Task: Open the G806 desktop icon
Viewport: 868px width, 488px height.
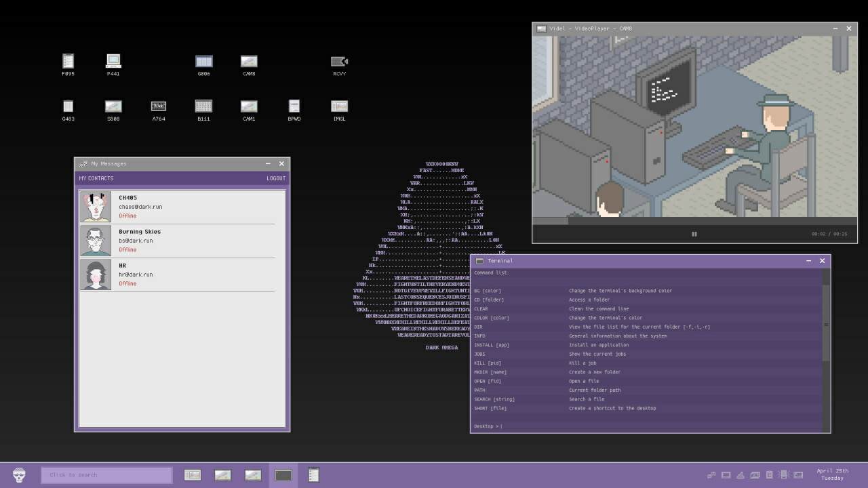Action: 203,62
